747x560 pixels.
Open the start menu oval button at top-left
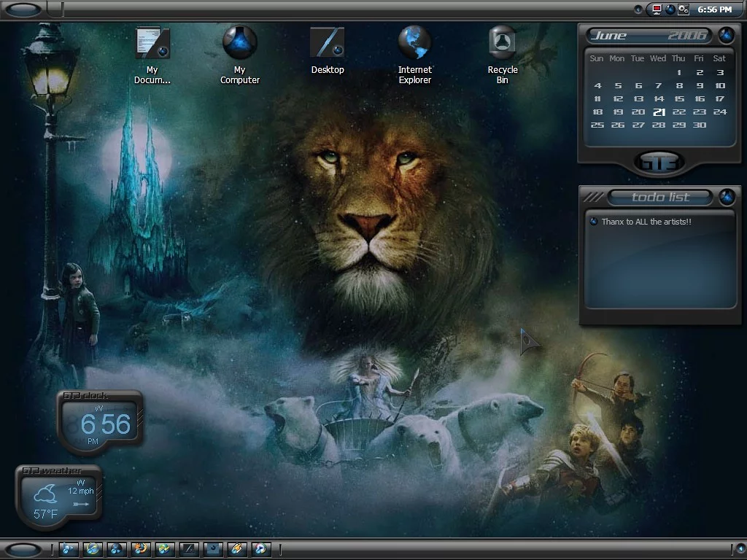click(x=24, y=9)
